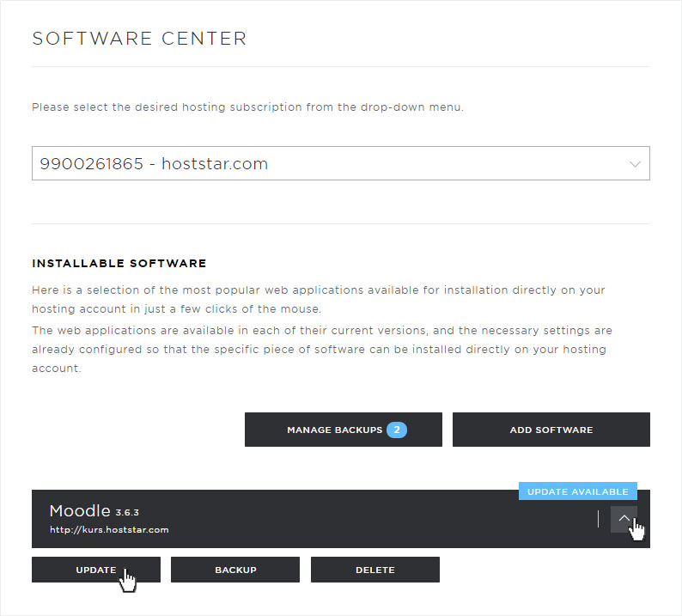Collapse the Moodle entry with chevron
The width and height of the screenshot is (682, 616).
(624, 519)
